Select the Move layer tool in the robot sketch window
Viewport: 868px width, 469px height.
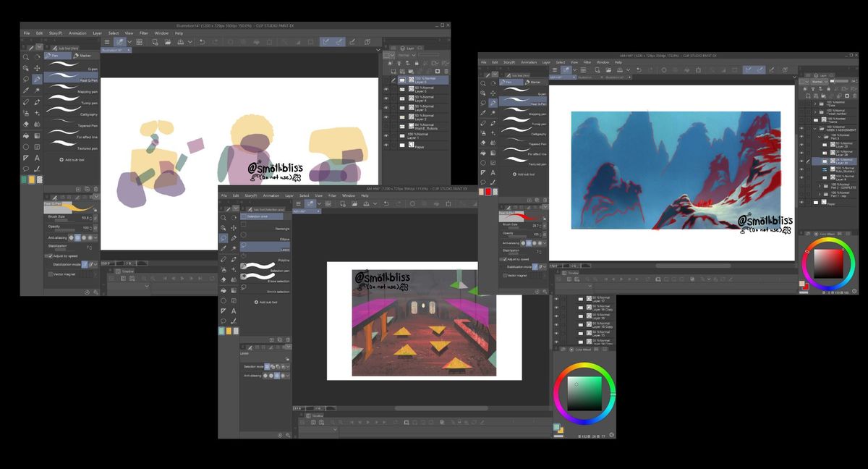pyautogui.click(x=37, y=68)
